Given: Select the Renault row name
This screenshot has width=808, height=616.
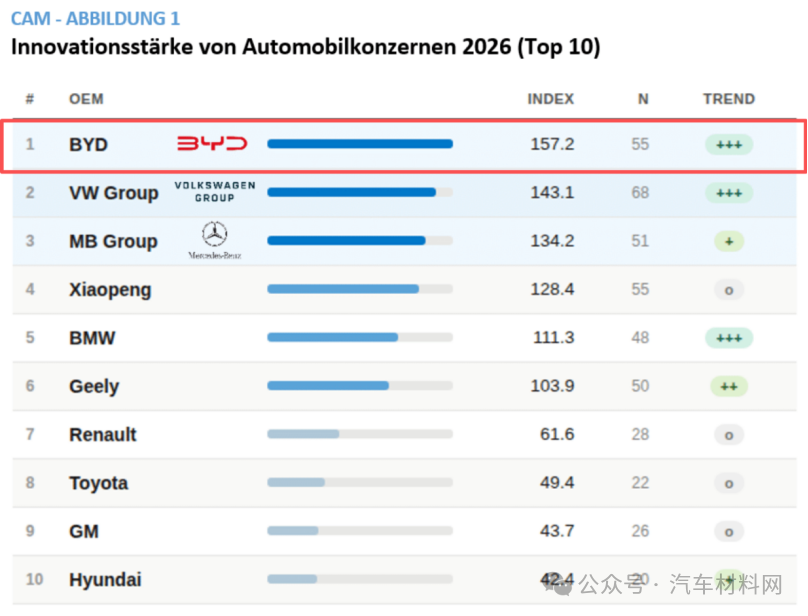Looking at the screenshot, I should pyautogui.click(x=103, y=435).
